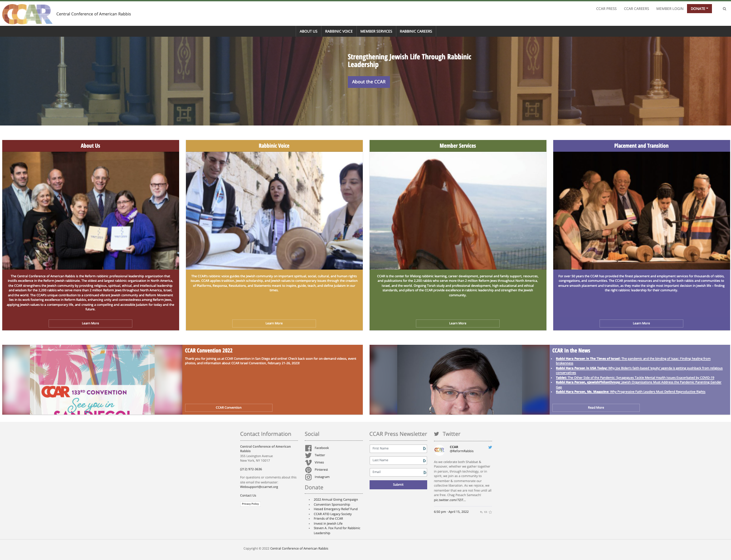The height and width of the screenshot is (560, 731).
Task: Click the @ReformRabbis Twitter handle
Action: (x=462, y=451)
